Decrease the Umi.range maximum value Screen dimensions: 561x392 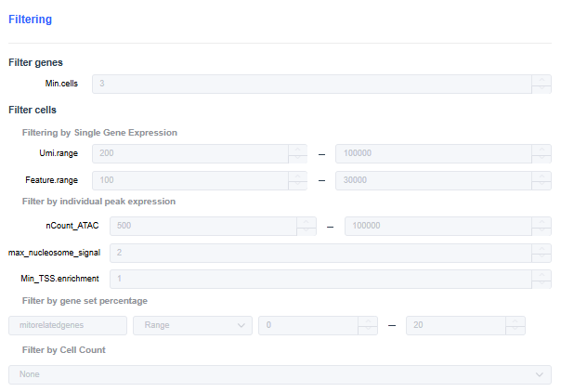point(541,158)
